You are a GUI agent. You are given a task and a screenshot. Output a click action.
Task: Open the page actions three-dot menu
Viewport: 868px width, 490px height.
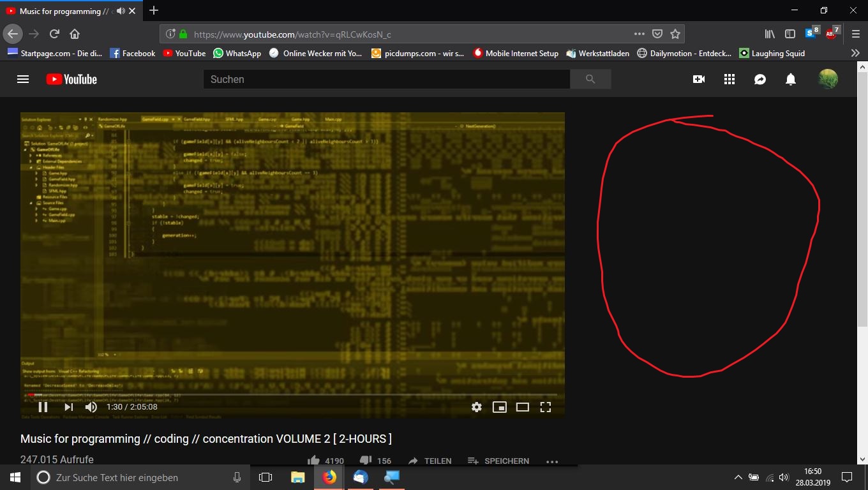(x=639, y=34)
